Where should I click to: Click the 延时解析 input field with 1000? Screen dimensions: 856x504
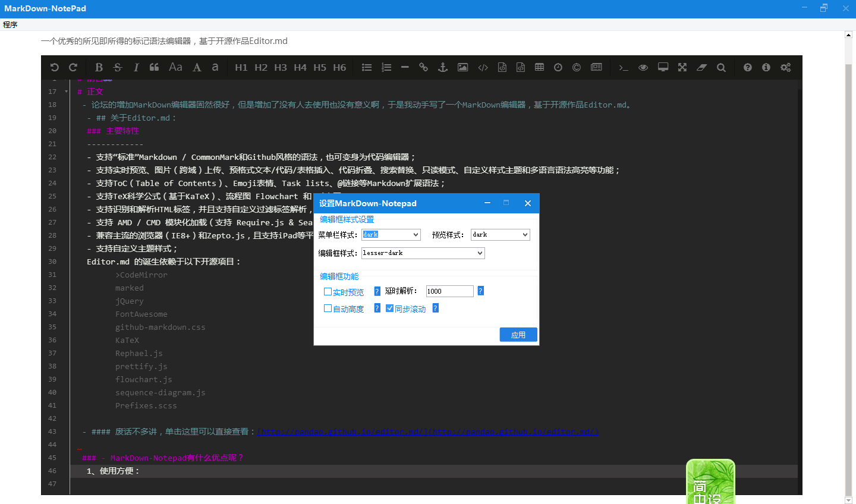click(449, 291)
